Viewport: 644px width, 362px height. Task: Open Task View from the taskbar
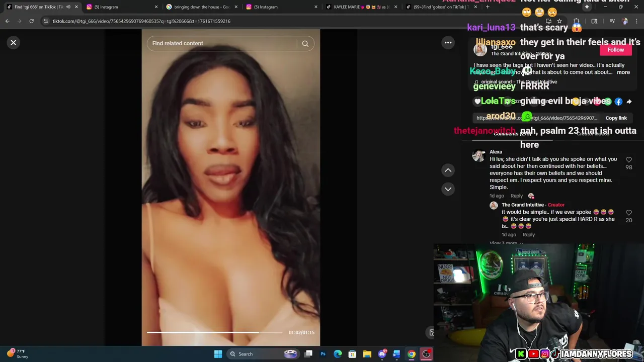click(308, 354)
